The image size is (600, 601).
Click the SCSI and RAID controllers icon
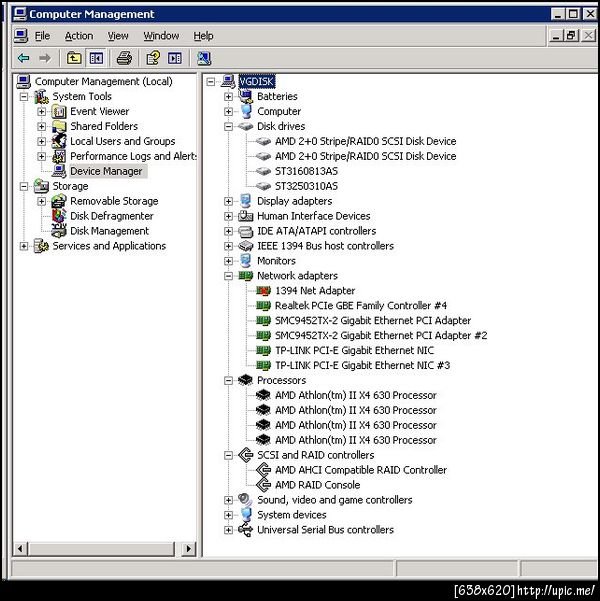click(x=245, y=455)
